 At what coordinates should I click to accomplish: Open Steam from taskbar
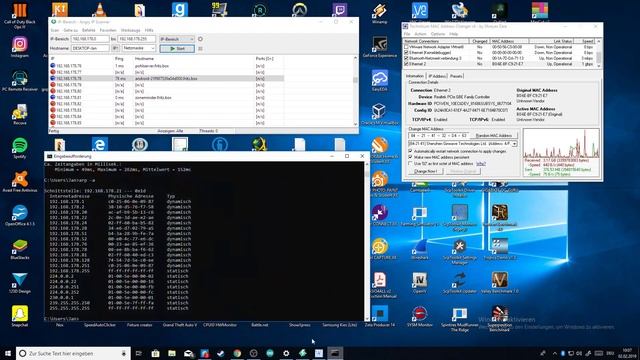pos(221,353)
